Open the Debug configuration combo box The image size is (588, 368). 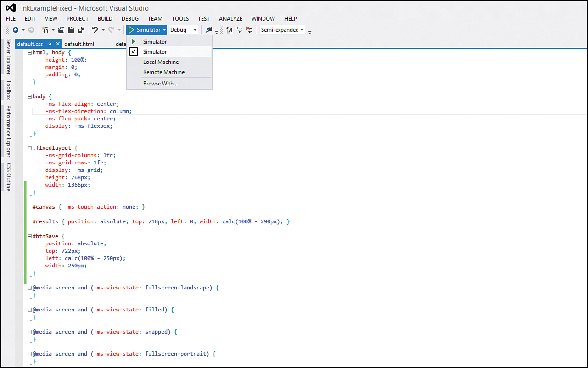point(183,30)
